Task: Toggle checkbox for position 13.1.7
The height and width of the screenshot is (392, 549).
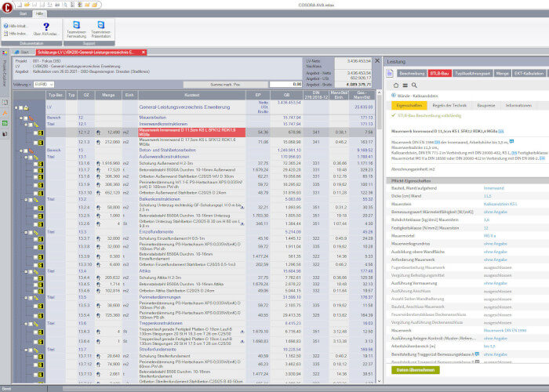Action: (35, 170)
